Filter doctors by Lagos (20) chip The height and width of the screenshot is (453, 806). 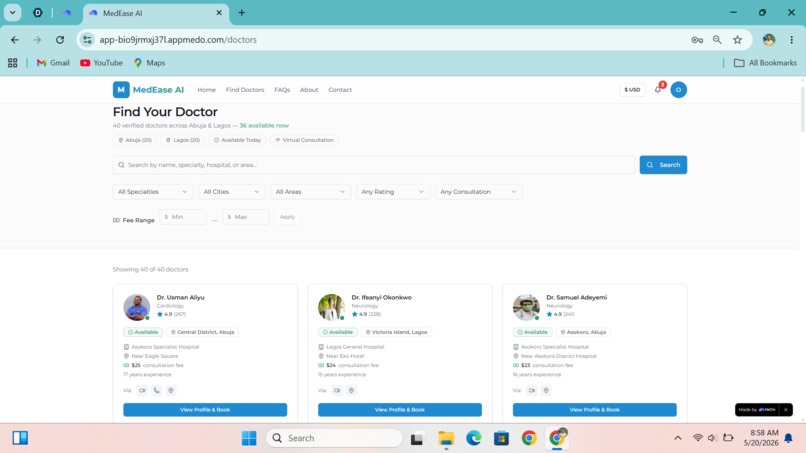[x=183, y=140]
